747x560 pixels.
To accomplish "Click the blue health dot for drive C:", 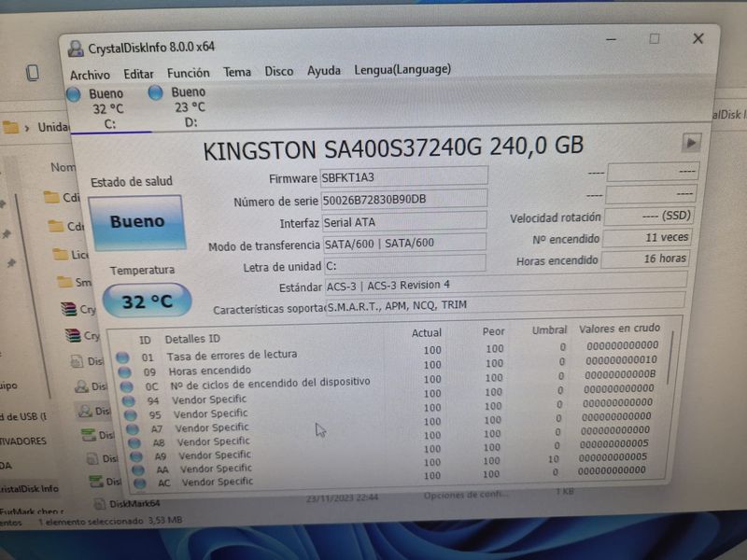I will [x=74, y=94].
